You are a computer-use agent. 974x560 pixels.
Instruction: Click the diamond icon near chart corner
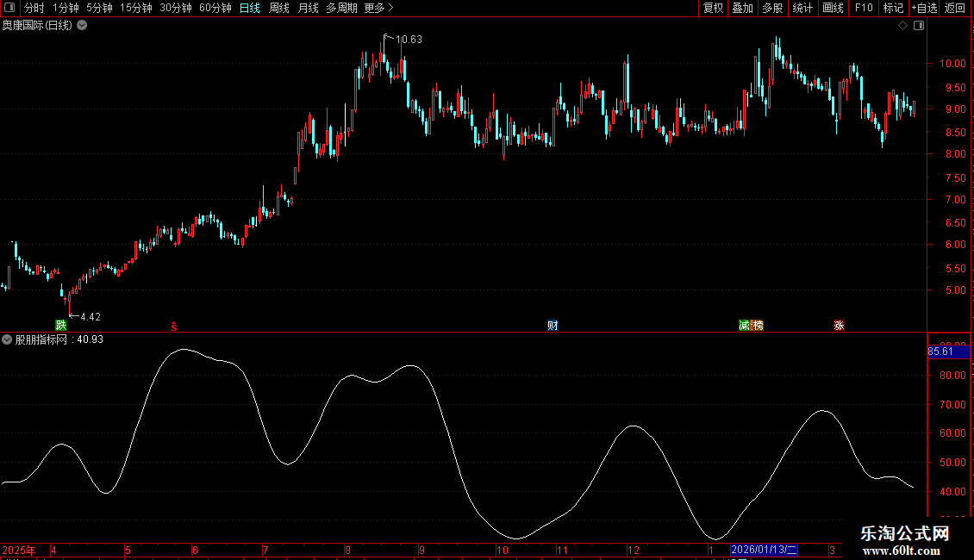902,26
